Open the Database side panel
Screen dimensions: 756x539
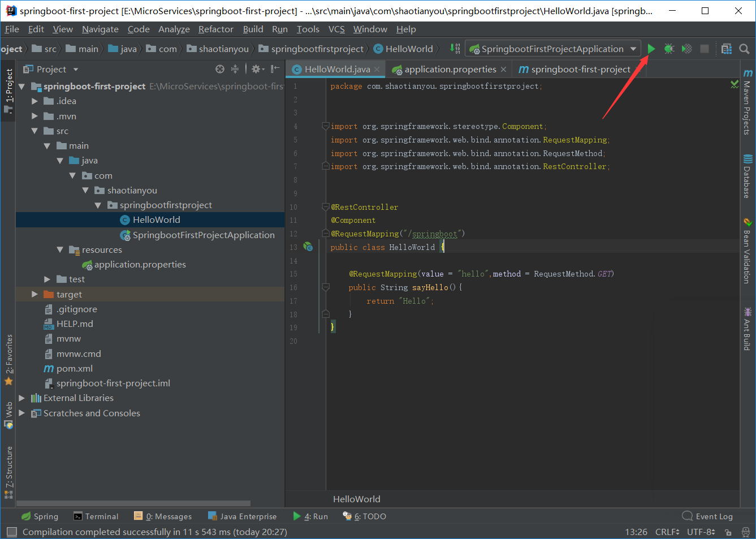click(748, 176)
